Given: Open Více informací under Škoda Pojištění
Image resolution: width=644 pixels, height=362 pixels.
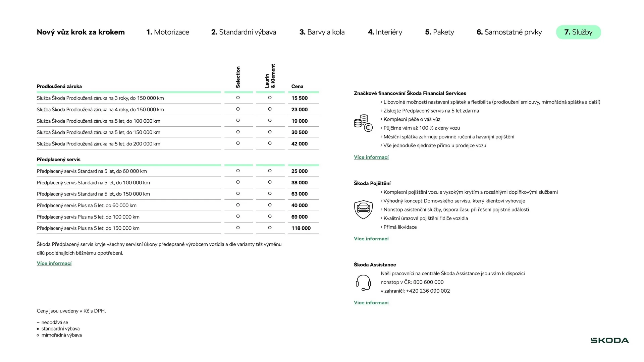Looking at the screenshot, I should click(371, 239).
